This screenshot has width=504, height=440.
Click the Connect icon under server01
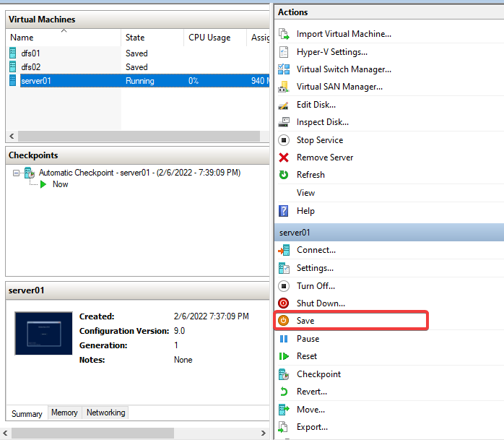coord(284,250)
